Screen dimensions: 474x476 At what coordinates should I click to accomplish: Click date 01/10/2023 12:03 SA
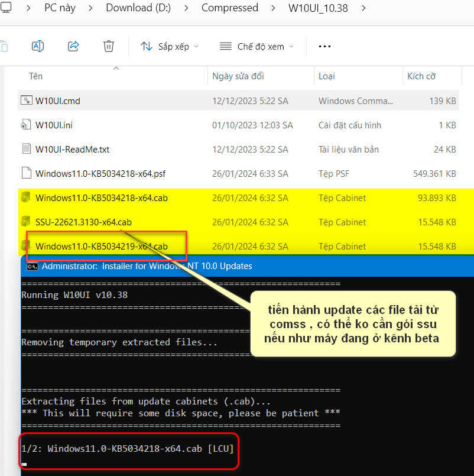(252, 125)
